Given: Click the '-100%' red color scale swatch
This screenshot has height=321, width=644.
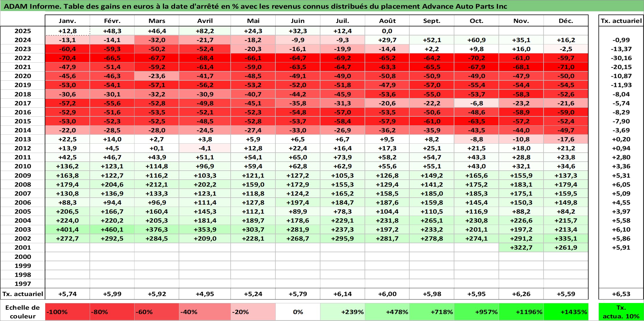Looking at the screenshot, I should point(67,312).
